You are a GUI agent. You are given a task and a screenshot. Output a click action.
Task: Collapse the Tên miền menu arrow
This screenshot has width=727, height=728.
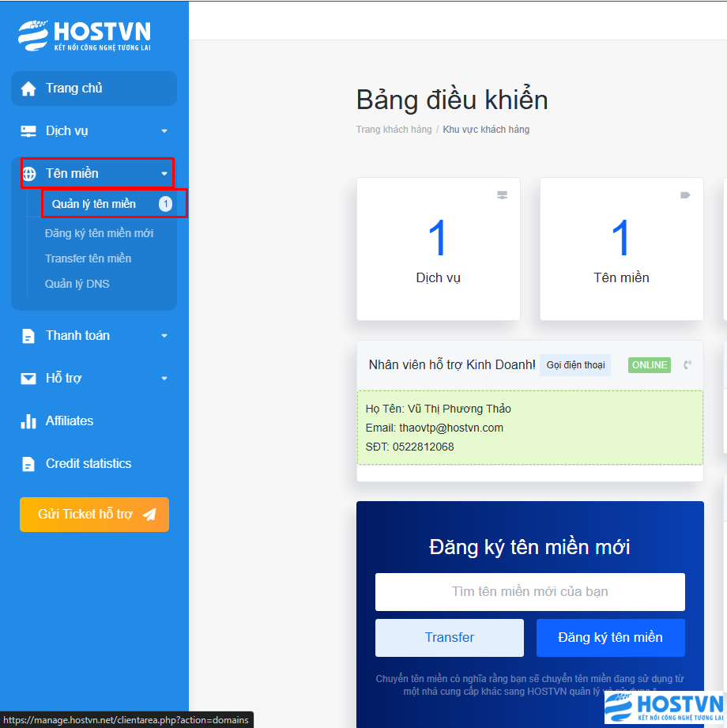tap(164, 174)
